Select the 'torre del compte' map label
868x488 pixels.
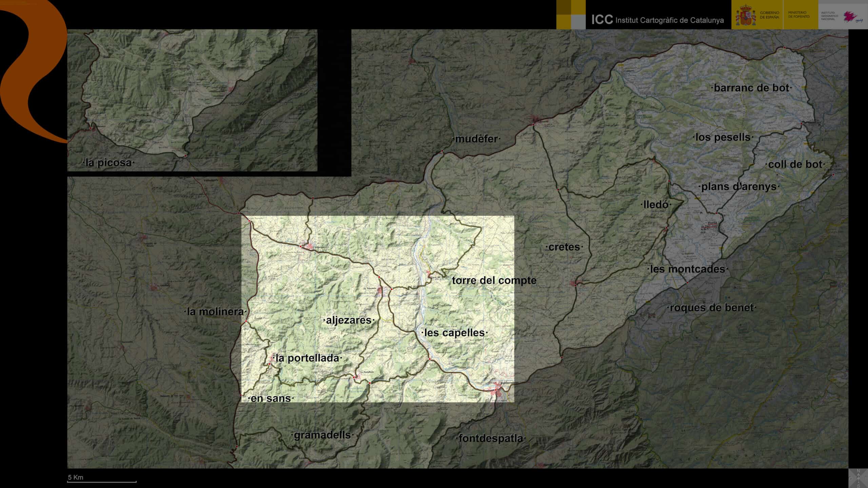[x=494, y=281]
